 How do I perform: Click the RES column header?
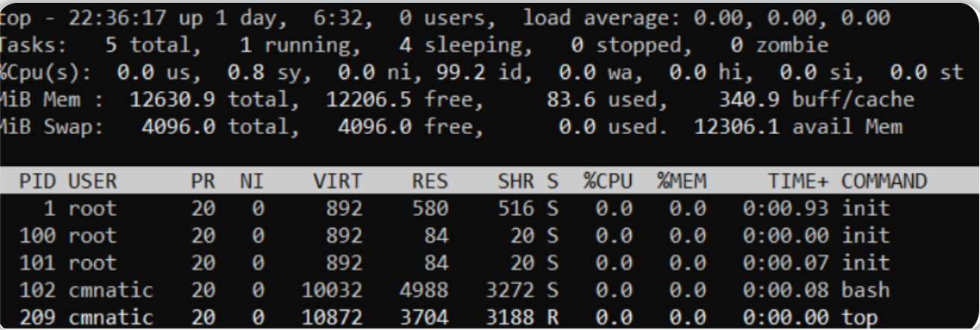pyautogui.click(x=430, y=181)
